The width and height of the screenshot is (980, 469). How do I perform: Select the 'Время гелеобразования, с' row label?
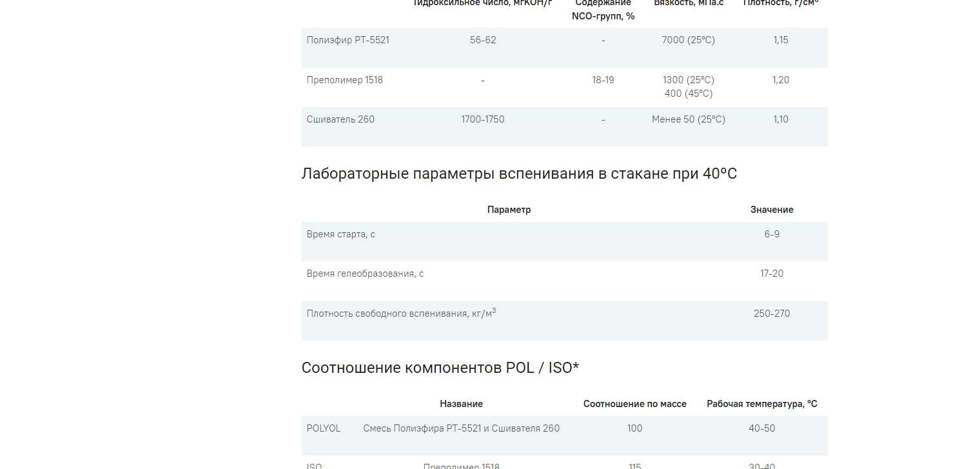pos(365,274)
